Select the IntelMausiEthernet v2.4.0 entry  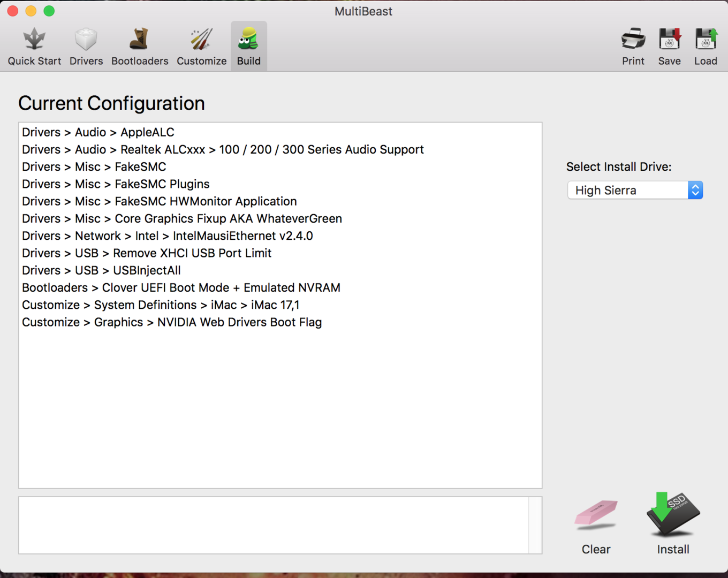pyautogui.click(x=167, y=236)
